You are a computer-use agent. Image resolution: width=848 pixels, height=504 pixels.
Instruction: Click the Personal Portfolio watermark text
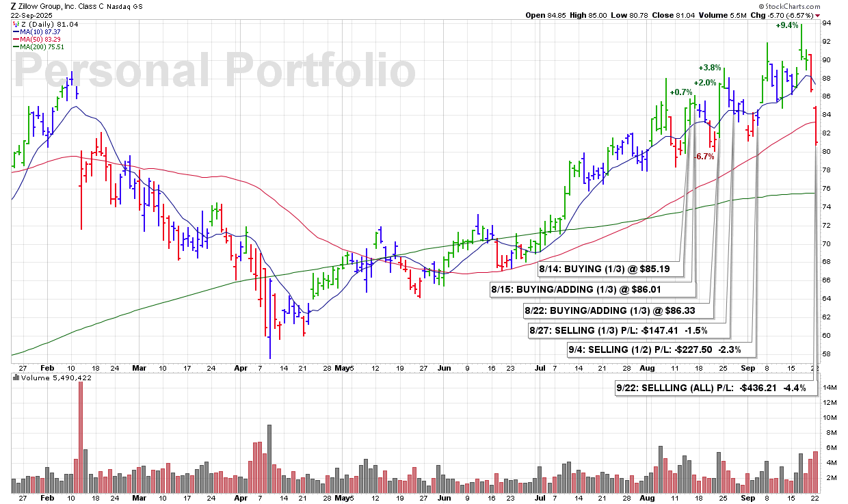click(215, 70)
